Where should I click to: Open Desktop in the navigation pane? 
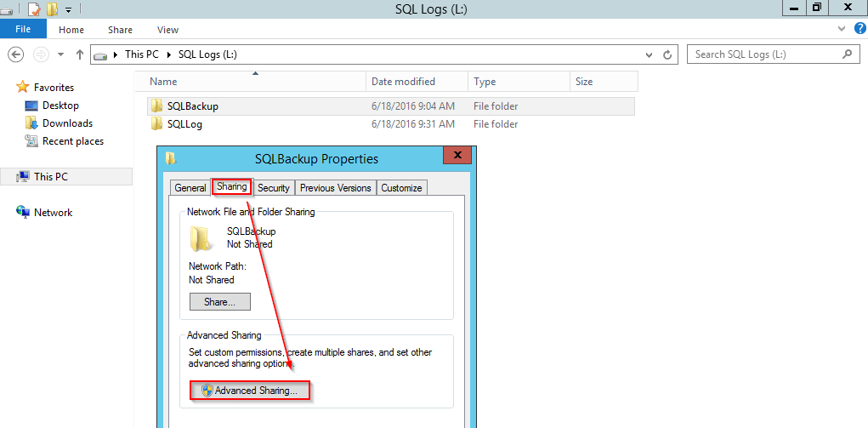point(60,106)
